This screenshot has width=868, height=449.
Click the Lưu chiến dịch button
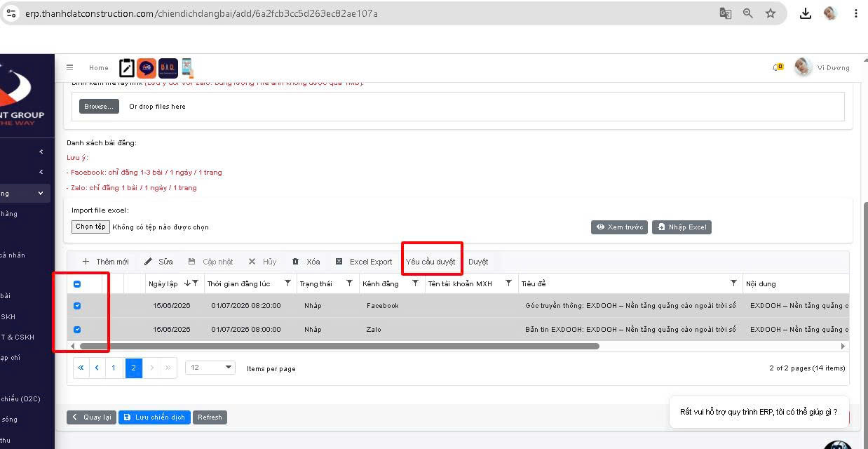point(154,417)
